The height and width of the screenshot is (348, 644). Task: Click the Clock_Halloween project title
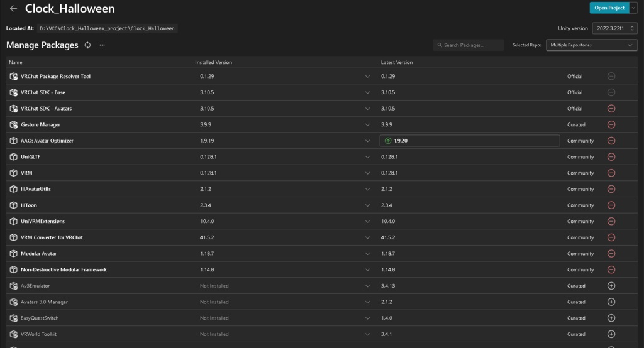70,8
